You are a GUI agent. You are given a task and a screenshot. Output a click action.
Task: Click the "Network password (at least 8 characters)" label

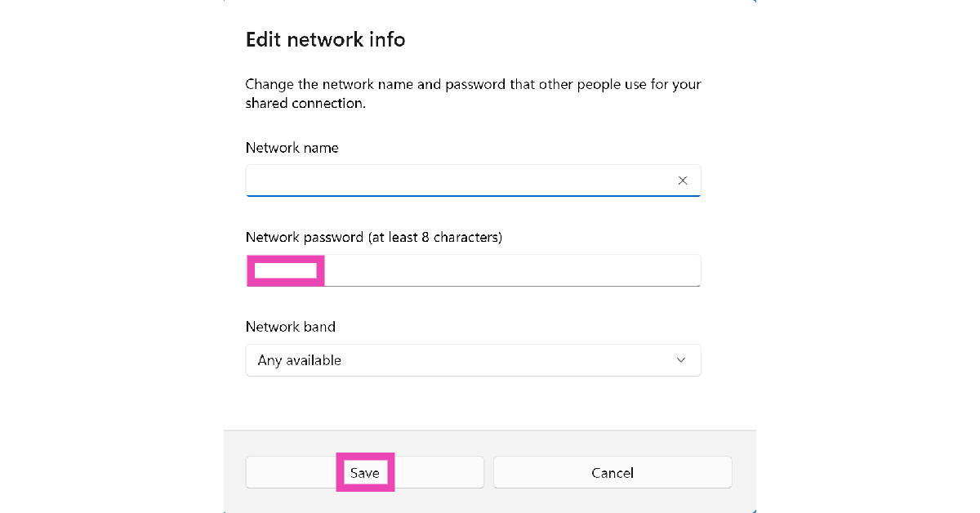click(373, 238)
